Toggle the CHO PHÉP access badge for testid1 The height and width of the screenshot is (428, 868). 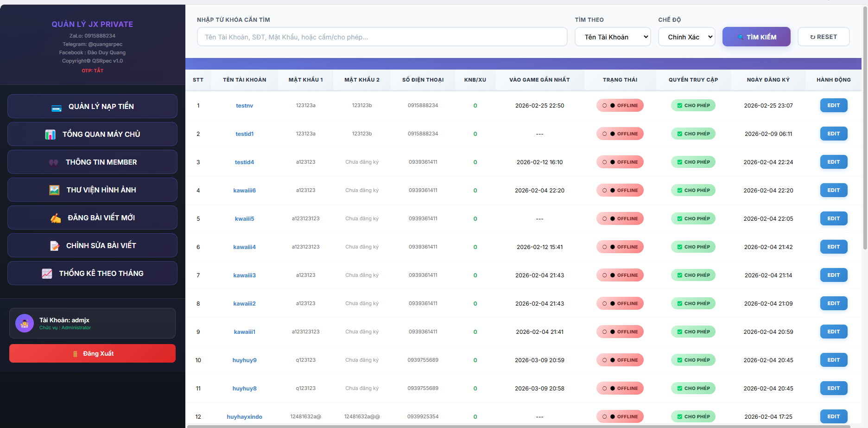(x=693, y=134)
